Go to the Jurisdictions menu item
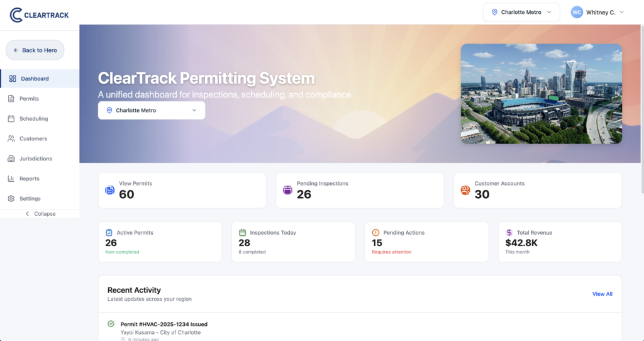The width and height of the screenshot is (644, 341). tap(36, 159)
